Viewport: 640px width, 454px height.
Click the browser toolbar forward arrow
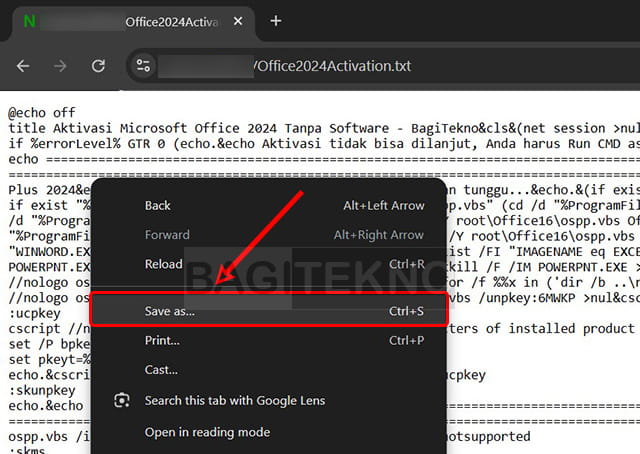click(61, 66)
